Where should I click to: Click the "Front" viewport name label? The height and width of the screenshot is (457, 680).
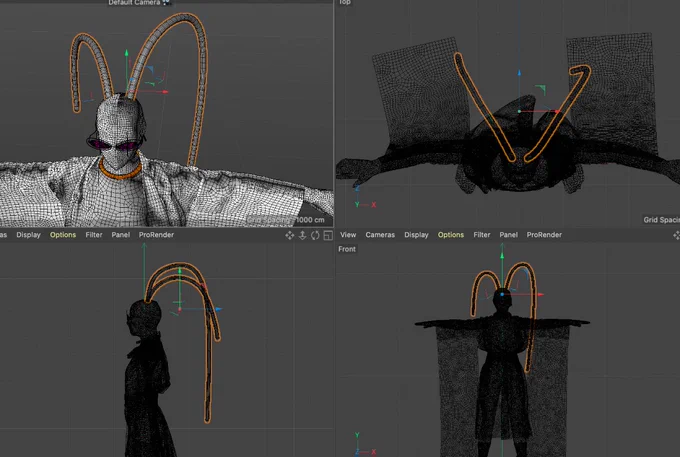tap(347, 249)
